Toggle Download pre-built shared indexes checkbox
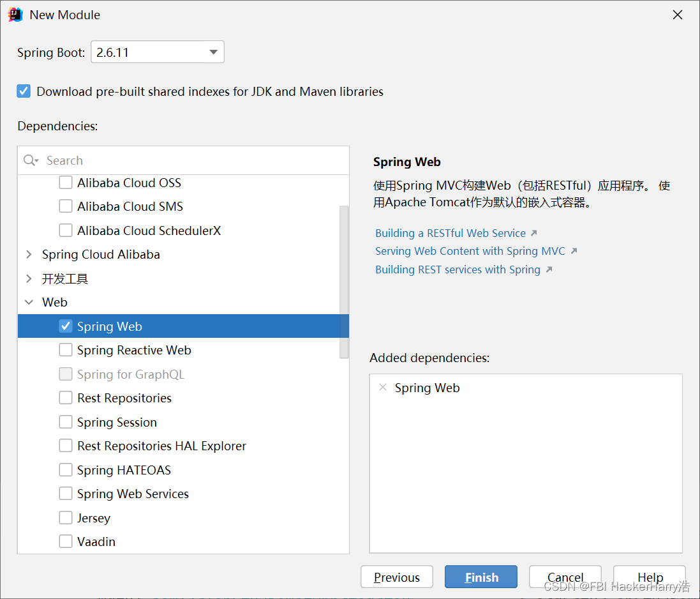700x599 pixels. (24, 91)
